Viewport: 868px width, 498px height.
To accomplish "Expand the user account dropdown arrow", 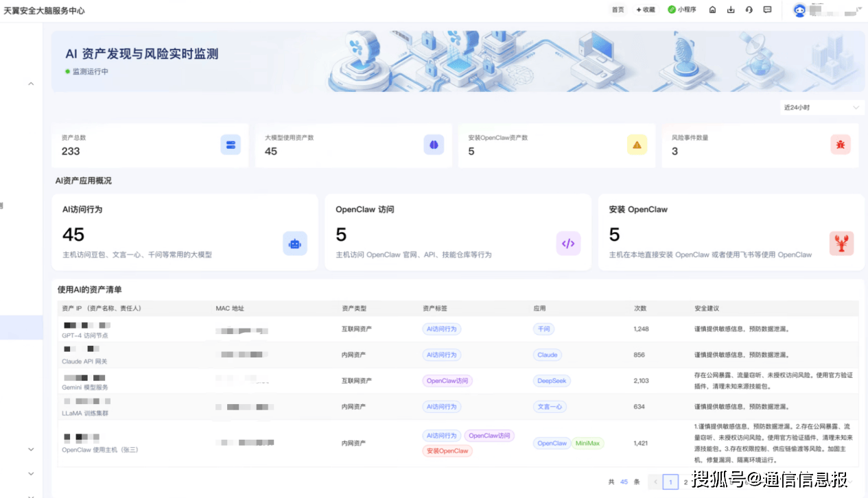I will 858,10.
